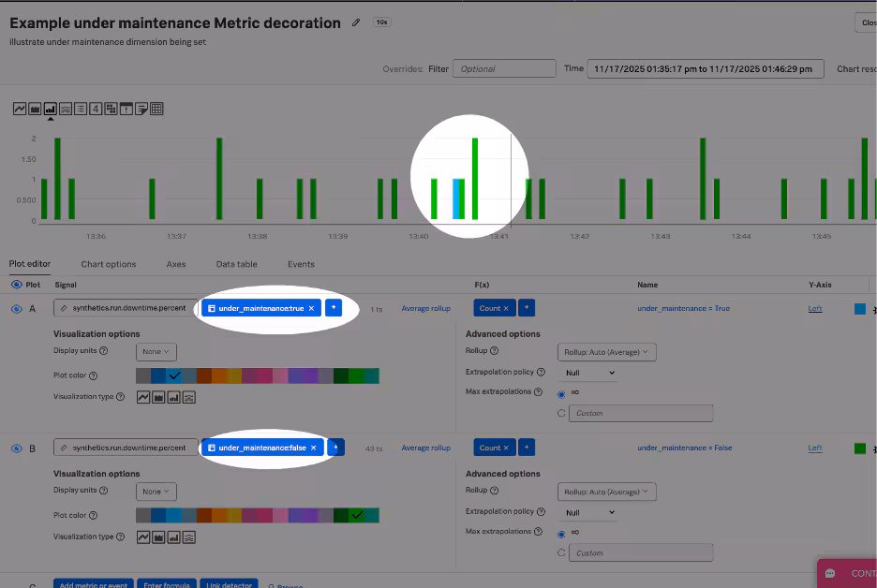Select Custom max extrapolations for plot A

[561, 413]
